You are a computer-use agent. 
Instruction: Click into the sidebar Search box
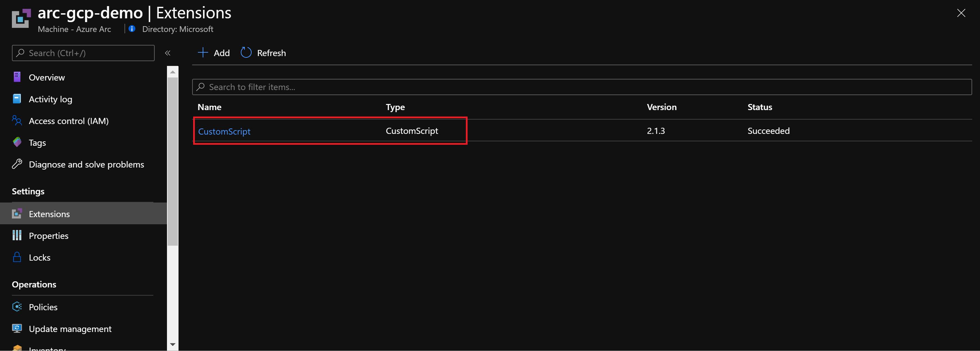pos(83,53)
